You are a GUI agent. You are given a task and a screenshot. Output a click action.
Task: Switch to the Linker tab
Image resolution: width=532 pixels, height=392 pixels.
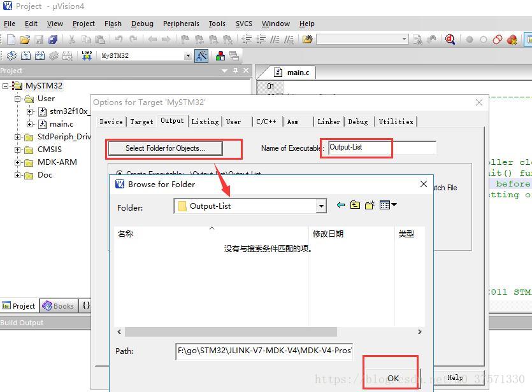tap(328, 122)
